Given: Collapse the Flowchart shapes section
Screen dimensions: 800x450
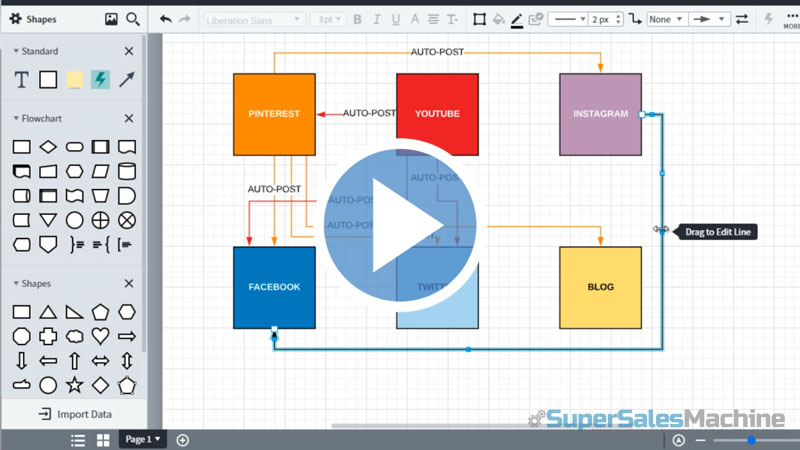Looking at the screenshot, I should (x=16, y=118).
